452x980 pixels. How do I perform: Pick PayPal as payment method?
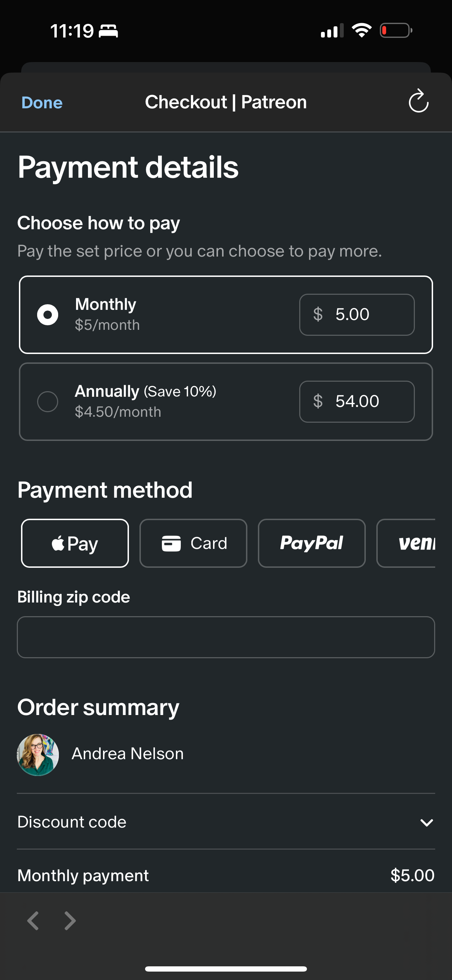(311, 543)
